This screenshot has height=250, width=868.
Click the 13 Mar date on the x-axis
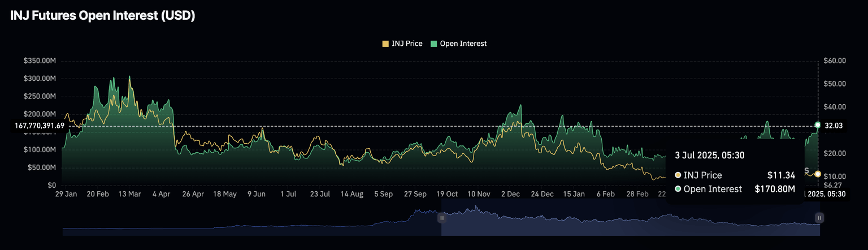[130, 193]
